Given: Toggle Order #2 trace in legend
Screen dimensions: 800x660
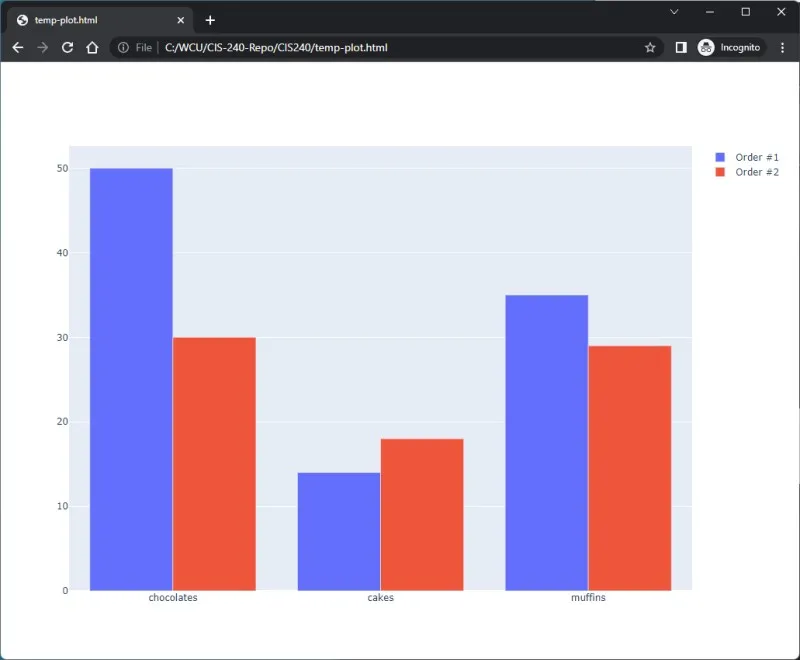Looking at the screenshot, I should [747, 172].
